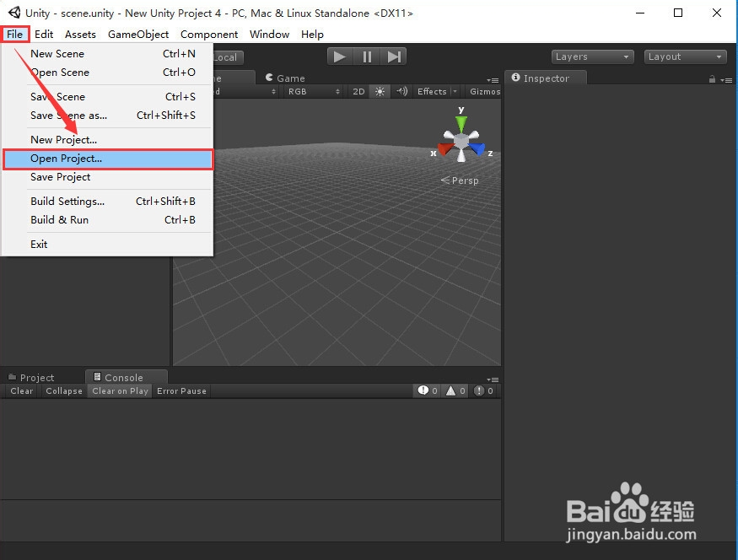Click the red X axis gizmo cone

[x=444, y=149]
